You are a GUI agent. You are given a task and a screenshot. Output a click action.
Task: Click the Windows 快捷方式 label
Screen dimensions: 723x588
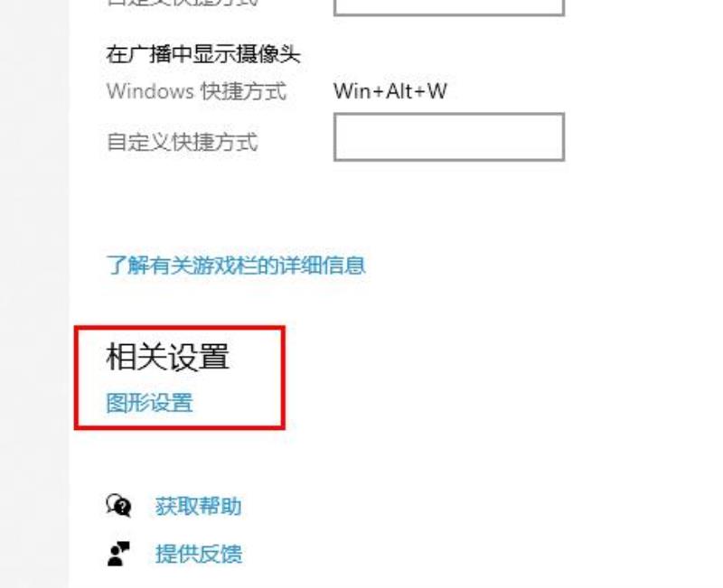pyautogui.click(x=197, y=91)
